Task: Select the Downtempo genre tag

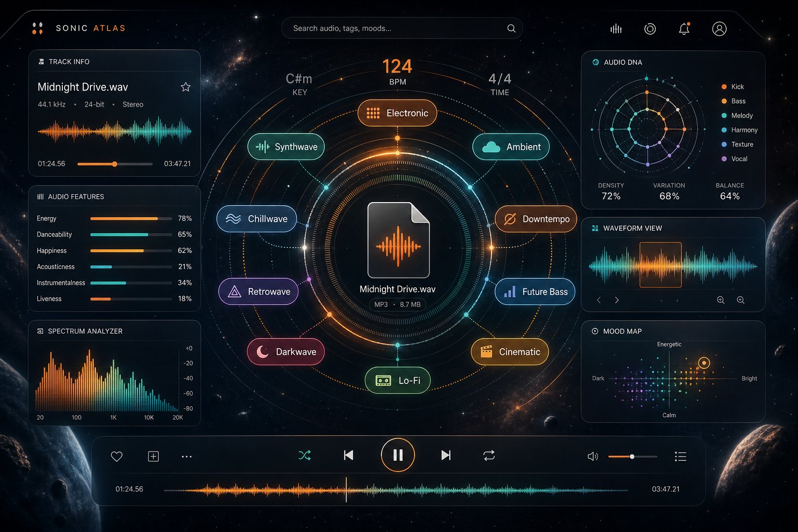Action: 536,219
